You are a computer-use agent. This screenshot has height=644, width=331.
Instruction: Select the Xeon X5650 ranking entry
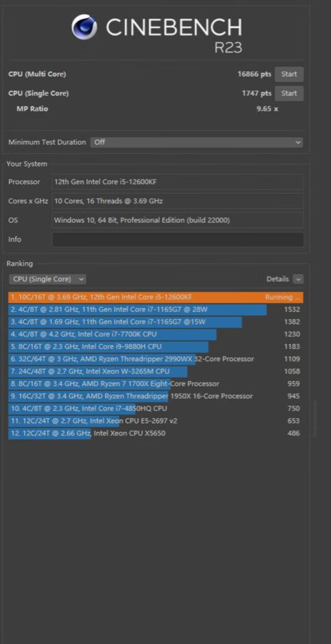coord(156,433)
